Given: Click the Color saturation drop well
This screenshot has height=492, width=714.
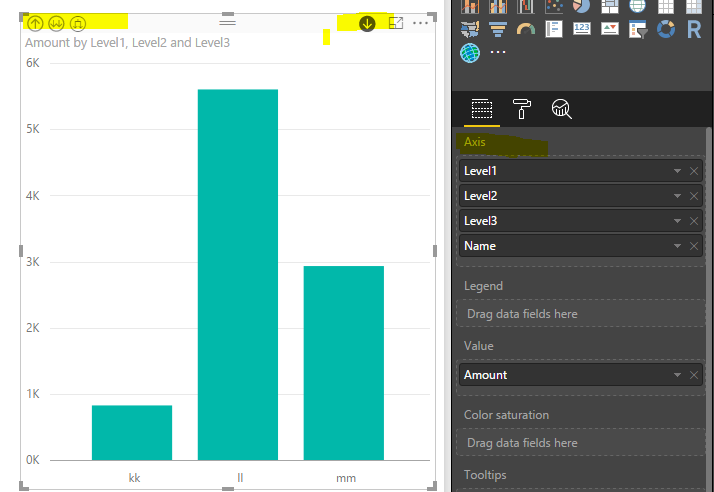Looking at the screenshot, I should click(x=581, y=442).
